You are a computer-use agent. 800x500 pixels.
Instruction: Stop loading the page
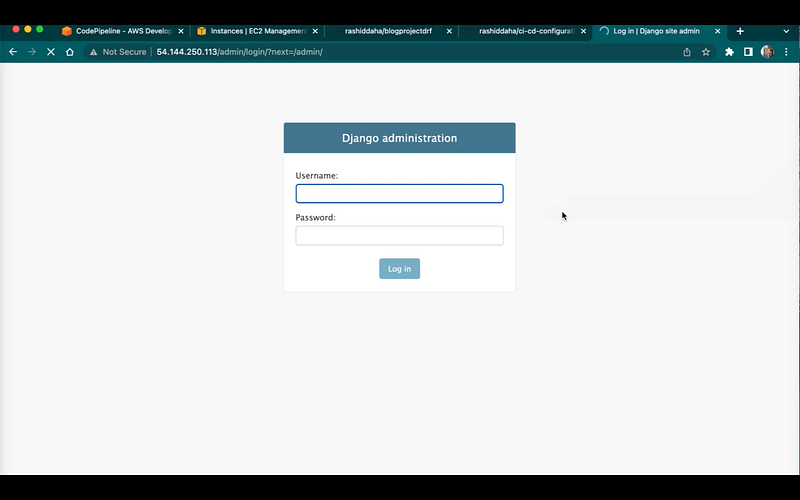coord(51,52)
